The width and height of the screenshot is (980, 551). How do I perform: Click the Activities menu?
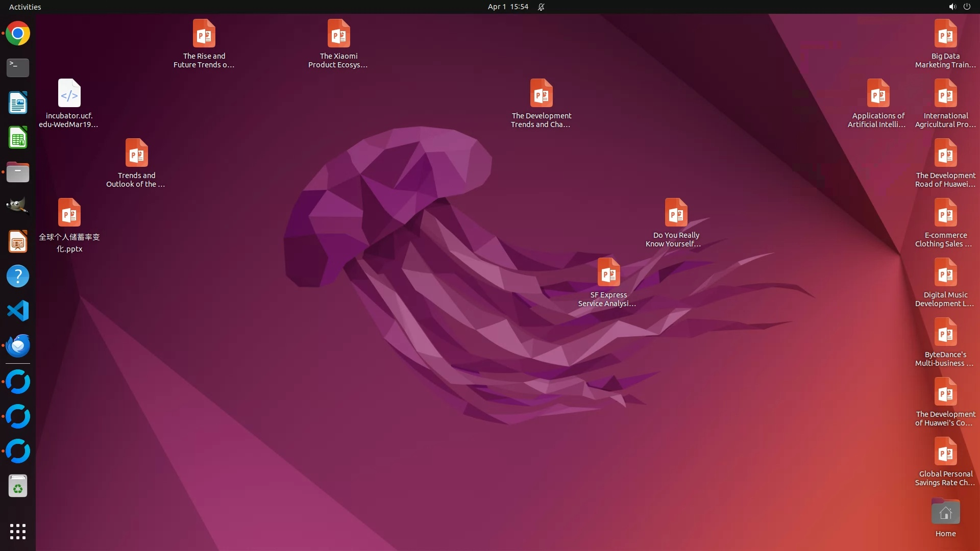pyautogui.click(x=25, y=7)
